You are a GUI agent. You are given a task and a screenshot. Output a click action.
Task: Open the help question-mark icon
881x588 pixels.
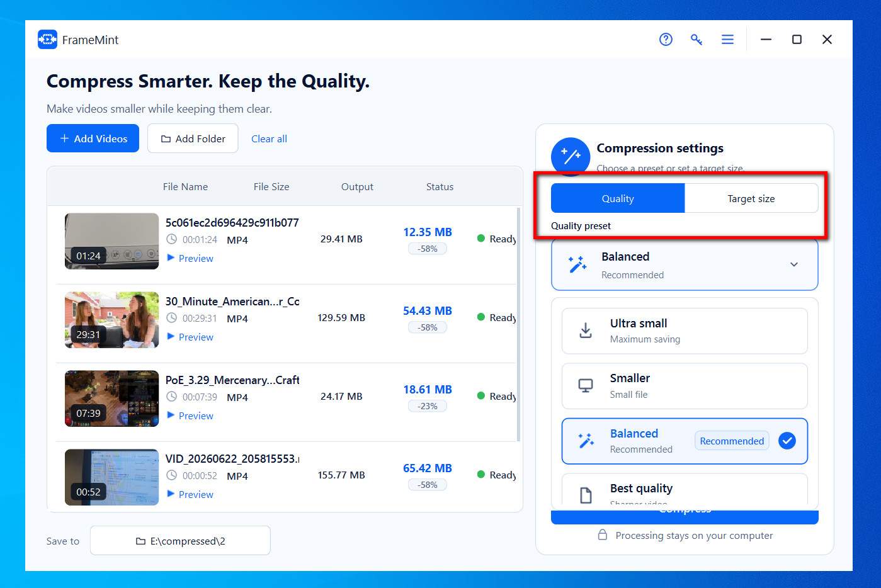click(666, 40)
